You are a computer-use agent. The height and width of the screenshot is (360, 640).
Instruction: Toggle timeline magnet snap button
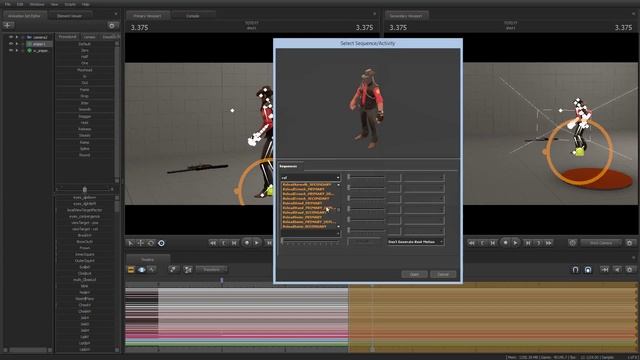click(x=576, y=269)
